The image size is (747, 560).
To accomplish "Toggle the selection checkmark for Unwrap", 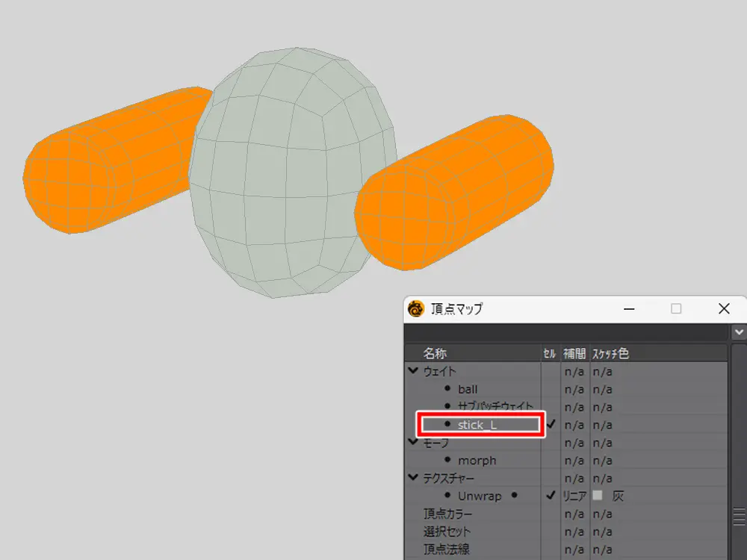I will point(551,496).
